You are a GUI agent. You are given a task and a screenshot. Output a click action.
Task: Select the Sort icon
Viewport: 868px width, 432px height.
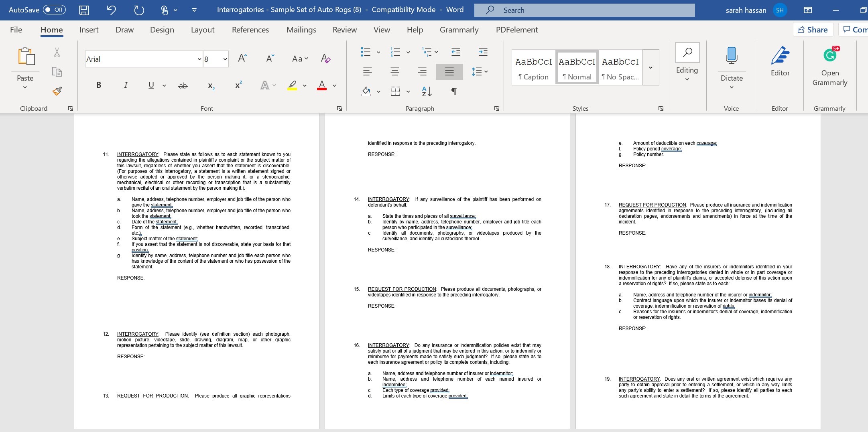(x=426, y=91)
